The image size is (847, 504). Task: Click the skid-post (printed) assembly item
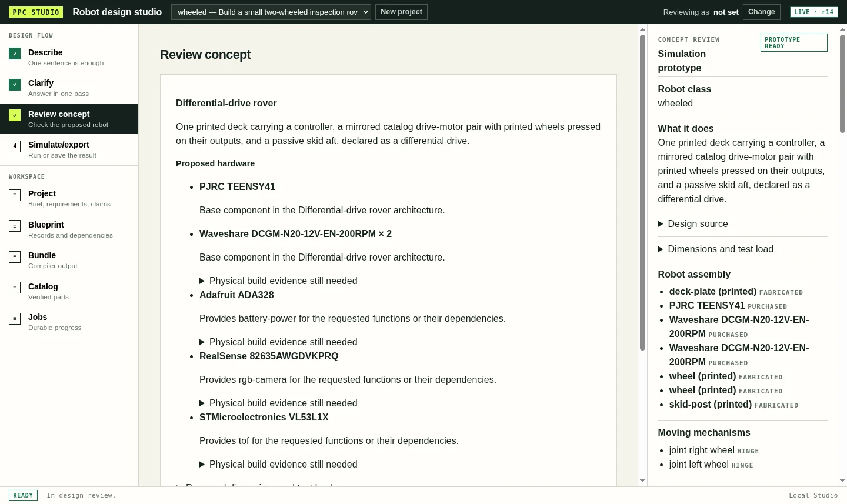point(733,405)
